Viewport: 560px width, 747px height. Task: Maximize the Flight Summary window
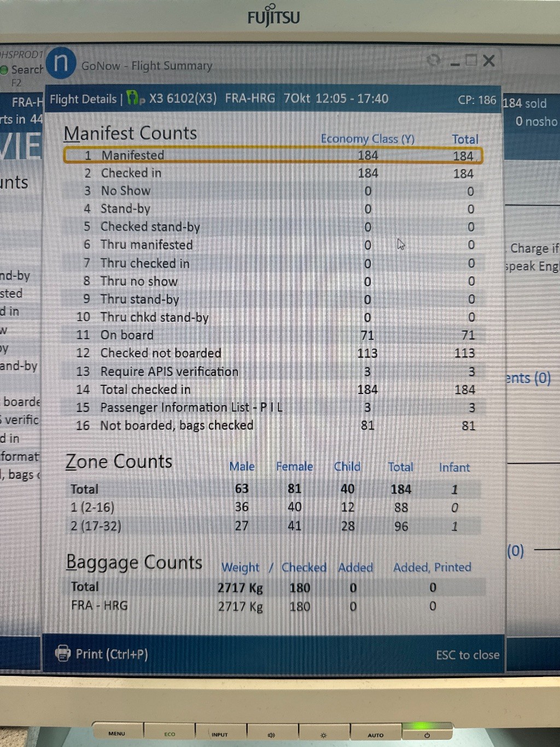pyautogui.click(x=471, y=60)
